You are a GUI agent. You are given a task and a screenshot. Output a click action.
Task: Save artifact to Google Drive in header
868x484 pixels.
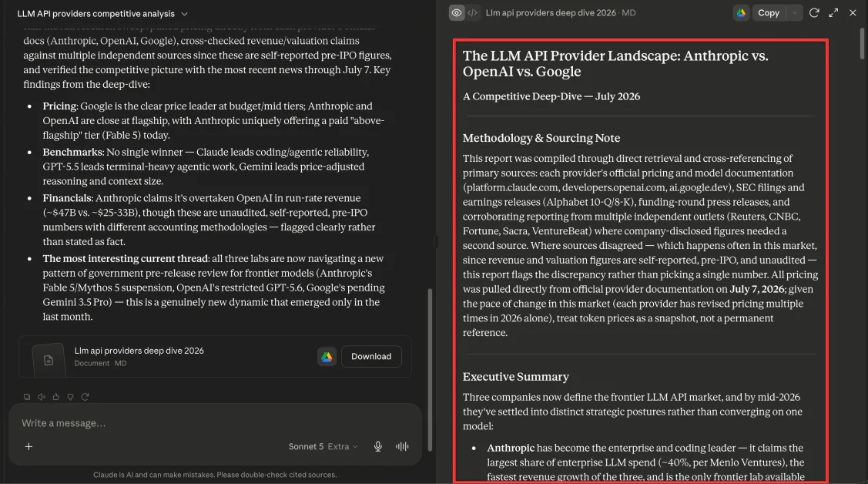click(741, 13)
